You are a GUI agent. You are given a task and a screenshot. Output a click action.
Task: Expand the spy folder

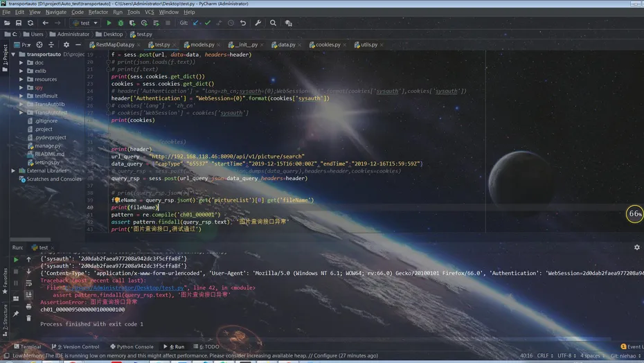[21, 87]
